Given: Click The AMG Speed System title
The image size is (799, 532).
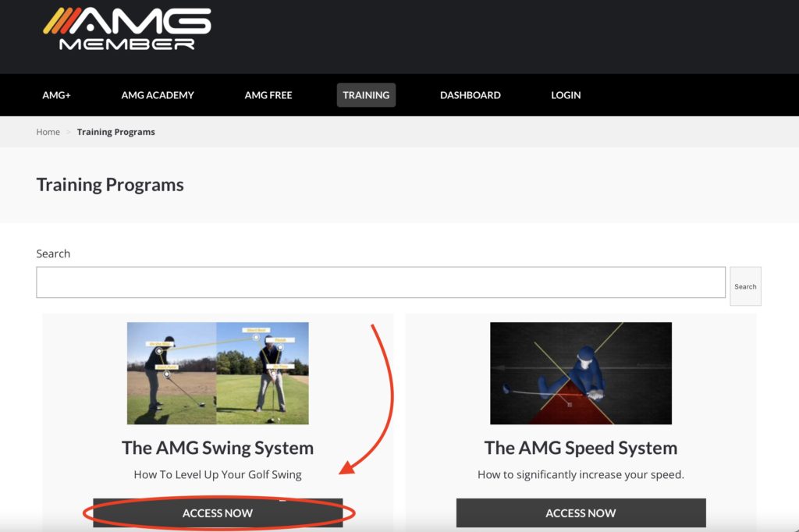Looking at the screenshot, I should (x=581, y=448).
